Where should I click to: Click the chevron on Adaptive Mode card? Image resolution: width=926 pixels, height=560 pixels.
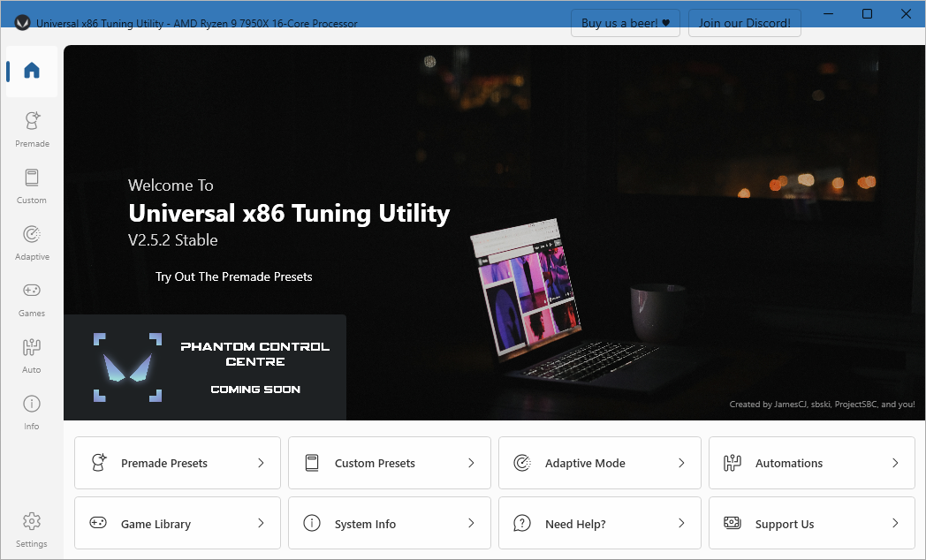(x=681, y=463)
